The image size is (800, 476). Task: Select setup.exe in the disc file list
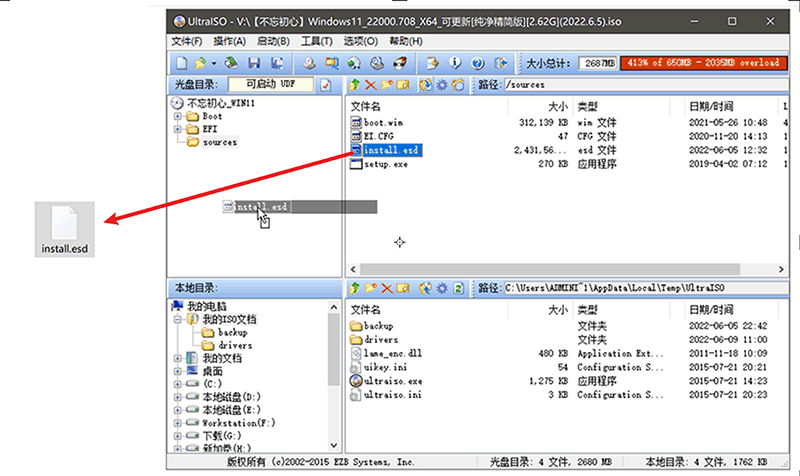(x=385, y=164)
